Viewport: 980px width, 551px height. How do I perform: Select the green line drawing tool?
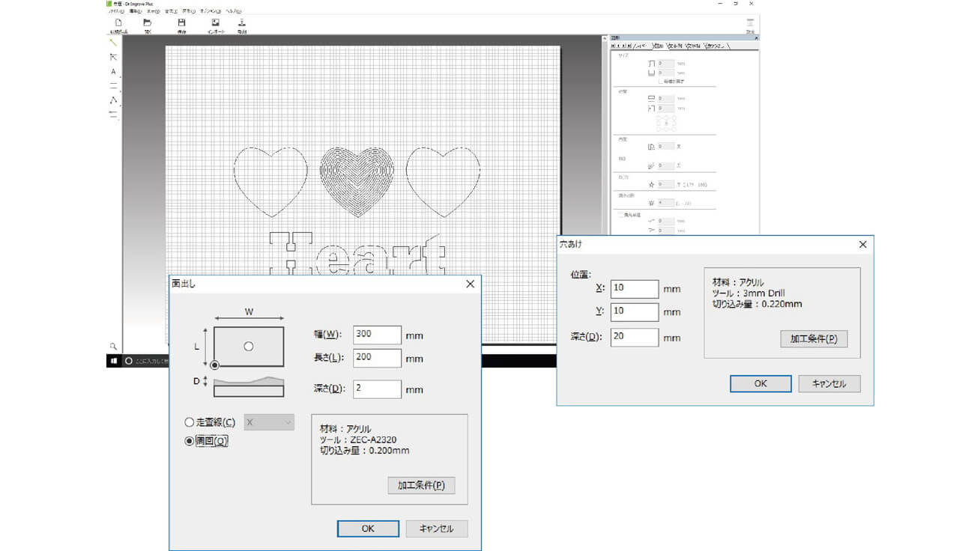pos(113,43)
